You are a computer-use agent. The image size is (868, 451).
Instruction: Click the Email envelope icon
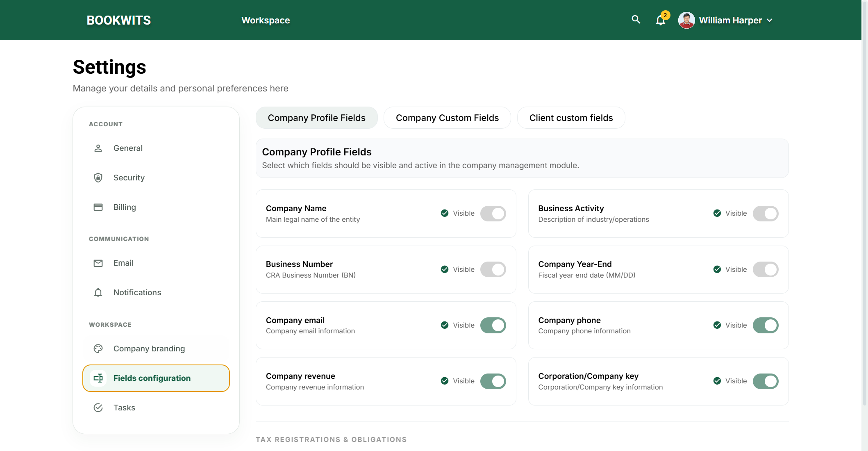(x=98, y=263)
